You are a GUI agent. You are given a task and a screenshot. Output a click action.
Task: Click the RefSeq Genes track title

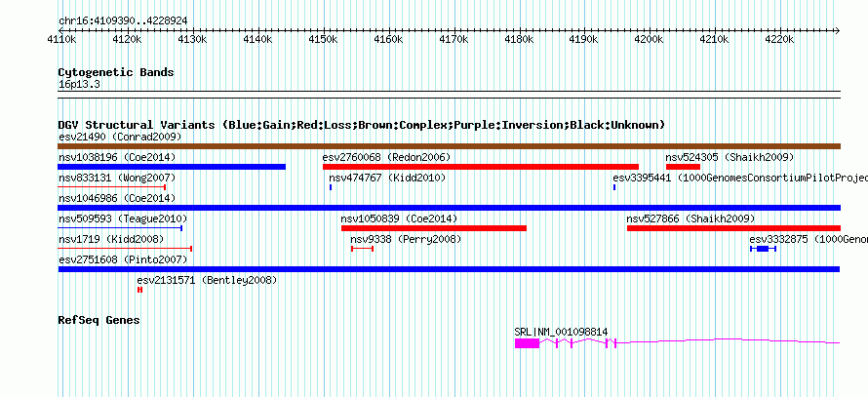tap(99, 320)
